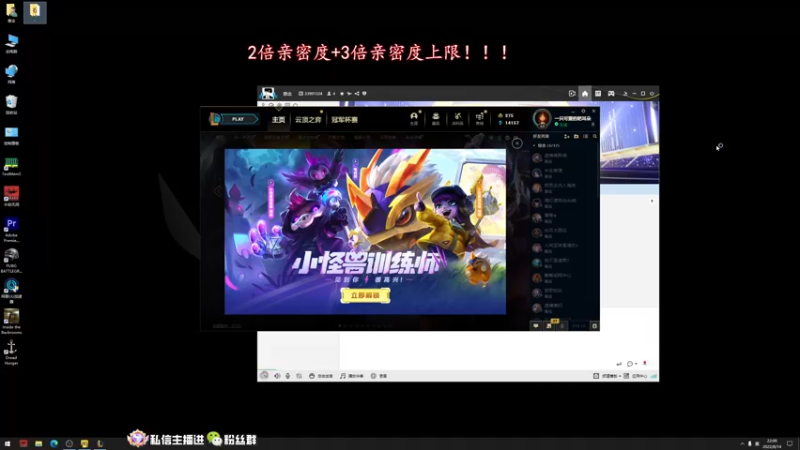Open the PUBG BATTLEGROUNDS desktop icon
The height and width of the screenshot is (450, 800).
point(11,260)
